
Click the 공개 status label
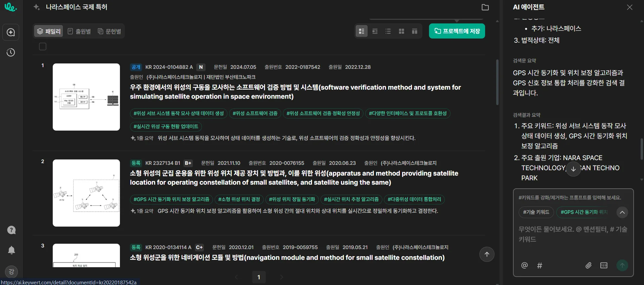(136, 67)
